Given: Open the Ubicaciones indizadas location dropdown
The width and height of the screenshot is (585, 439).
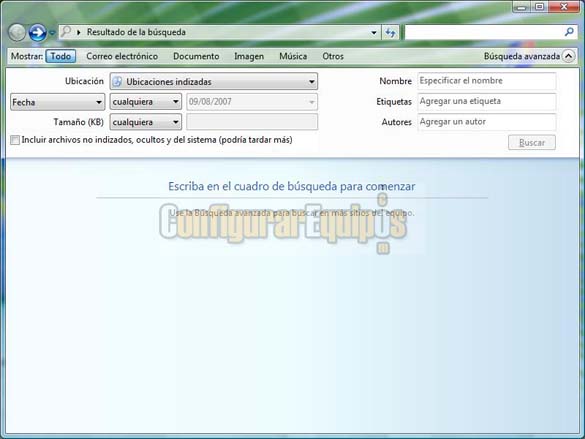Looking at the screenshot, I should [214, 81].
